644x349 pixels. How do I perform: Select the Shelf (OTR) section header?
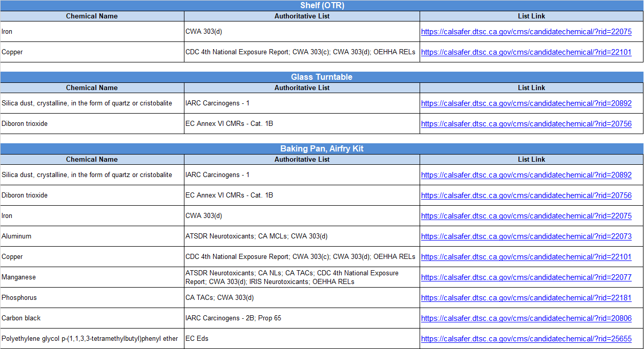322,6
